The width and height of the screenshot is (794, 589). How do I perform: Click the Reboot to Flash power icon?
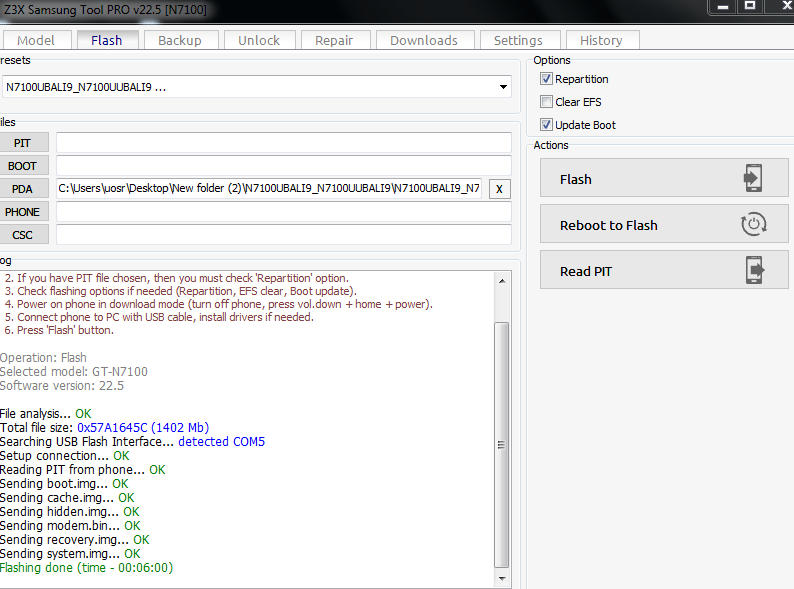pos(753,224)
